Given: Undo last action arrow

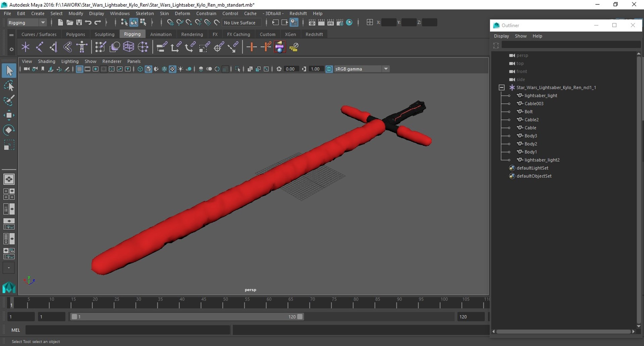Looking at the screenshot, I should [88, 22].
